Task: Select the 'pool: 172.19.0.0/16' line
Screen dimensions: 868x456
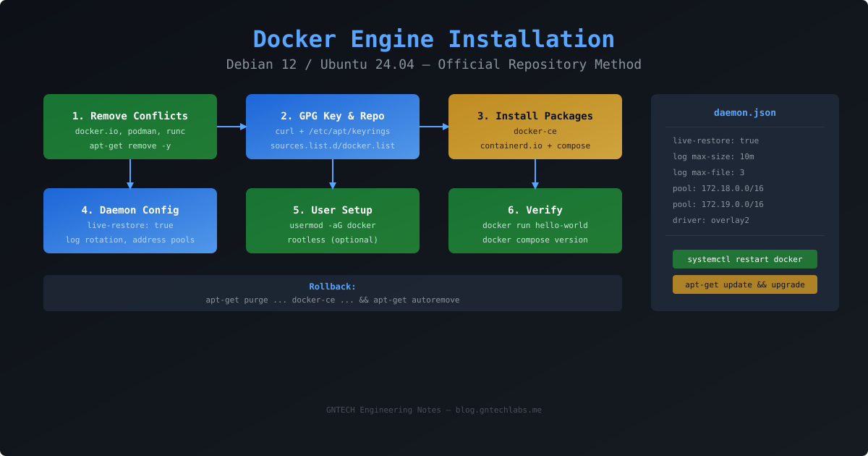Action: click(x=718, y=204)
